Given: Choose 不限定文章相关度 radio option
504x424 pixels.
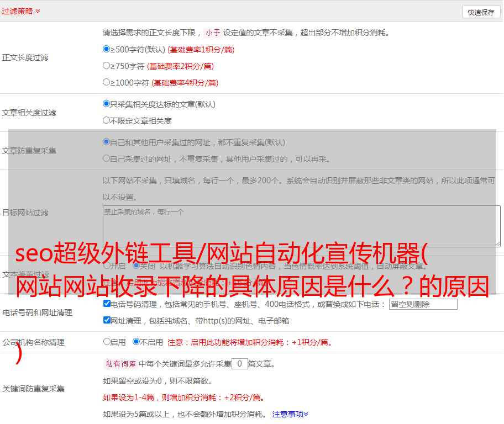Looking at the screenshot, I should pyautogui.click(x=107, y=120).
